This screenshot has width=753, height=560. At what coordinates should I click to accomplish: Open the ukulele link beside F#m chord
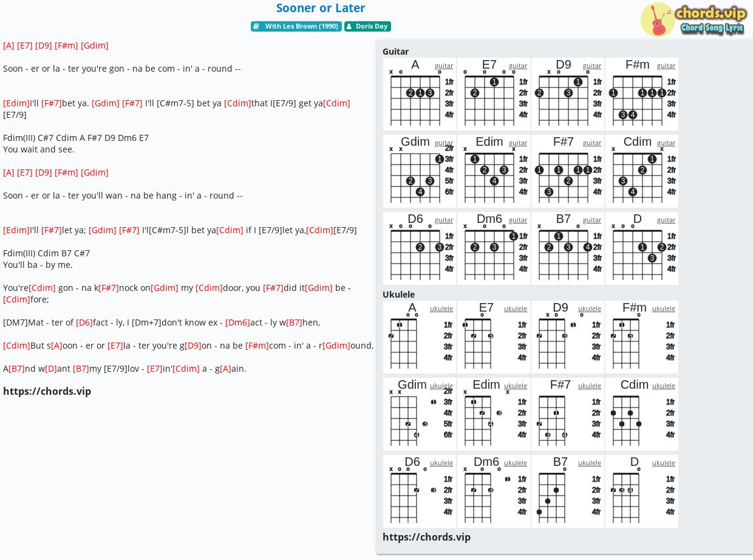(664, 309)
